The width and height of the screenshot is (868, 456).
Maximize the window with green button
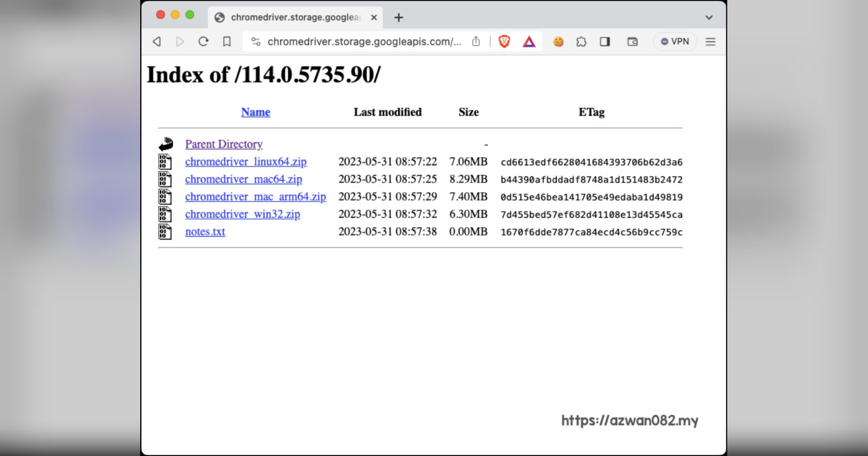pyautogui.click(x=190, y=15)
